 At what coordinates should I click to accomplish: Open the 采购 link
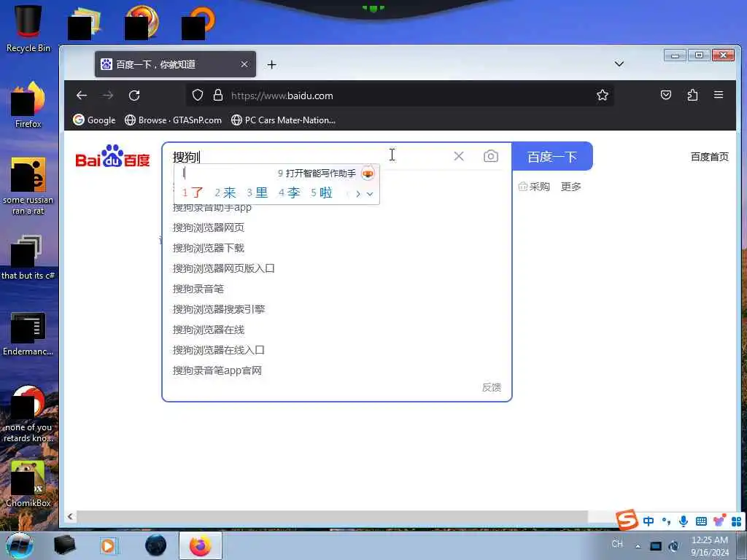[x=534, y=187]
